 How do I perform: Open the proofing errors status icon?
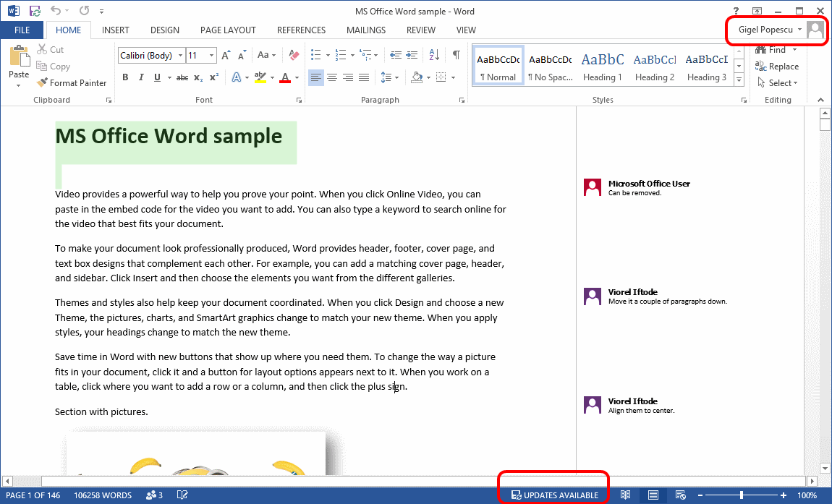[182, 495]
